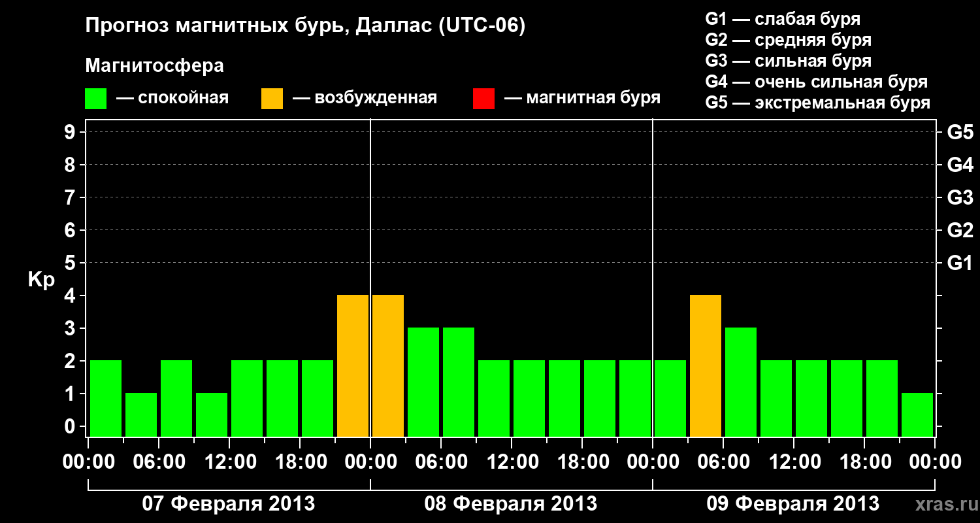The image size is (980, 523).
Task: Click the '18:00' time label above 07 Февраля
Action: click(x=300, y=462)
